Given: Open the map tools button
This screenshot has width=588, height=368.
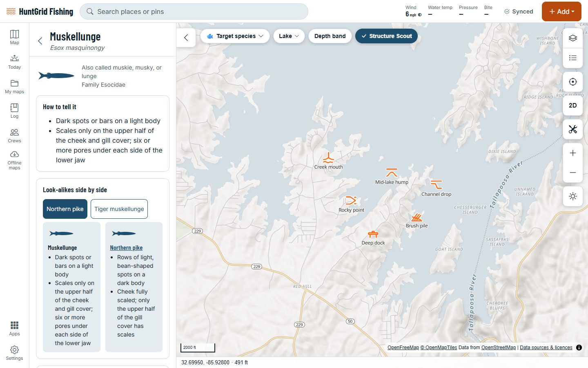Looking at the screenshot, I should tap(573, 129).
